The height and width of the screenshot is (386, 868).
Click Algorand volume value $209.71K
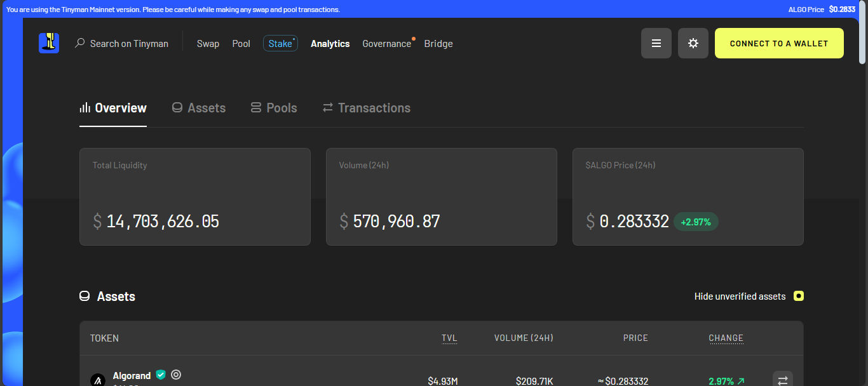534,381
